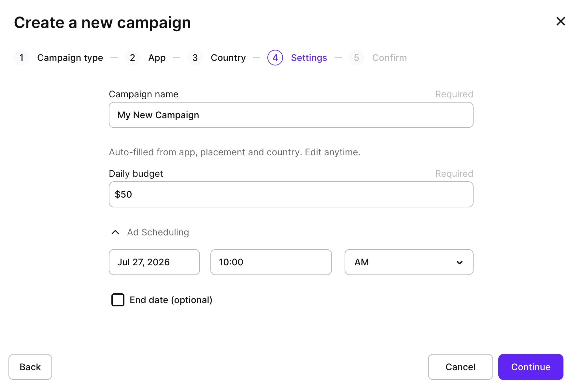Click the AM dropdown arrow icon

tap(460, 262)
